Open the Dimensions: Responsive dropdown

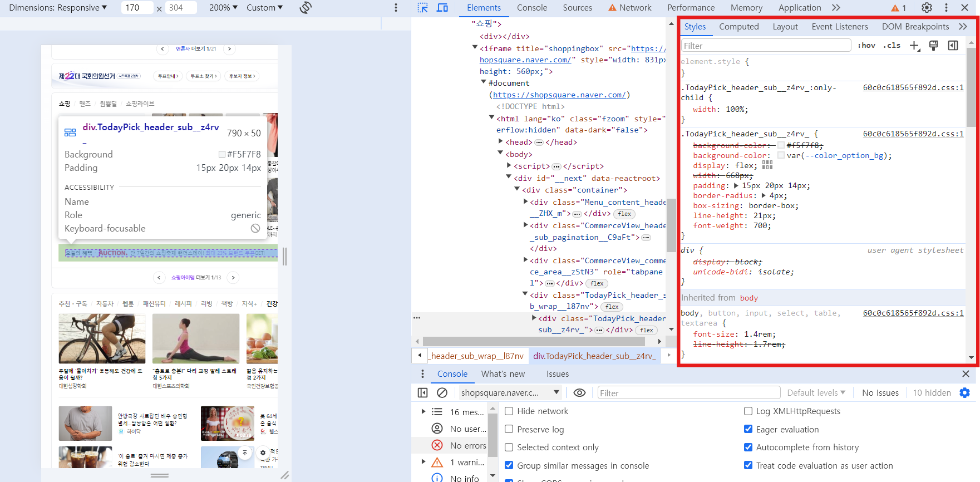[58, 8]
